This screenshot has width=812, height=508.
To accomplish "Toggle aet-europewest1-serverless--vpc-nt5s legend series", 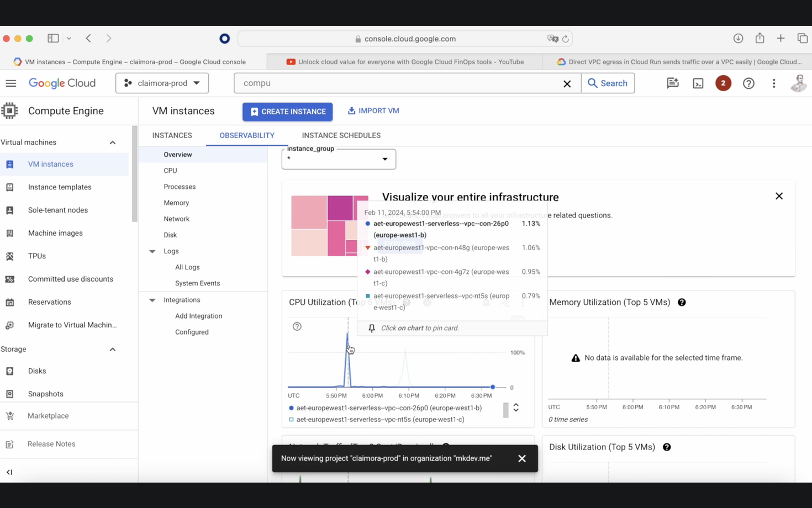I will coord(376,420).
